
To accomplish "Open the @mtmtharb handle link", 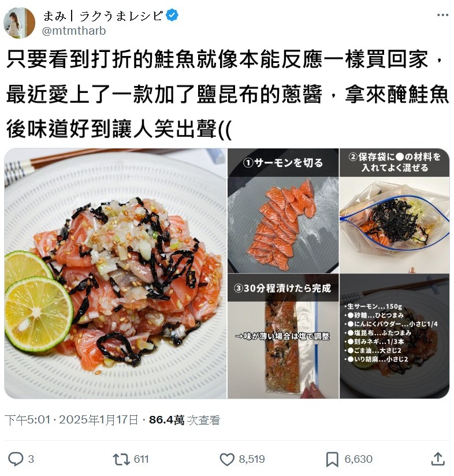I will [74, 31].
